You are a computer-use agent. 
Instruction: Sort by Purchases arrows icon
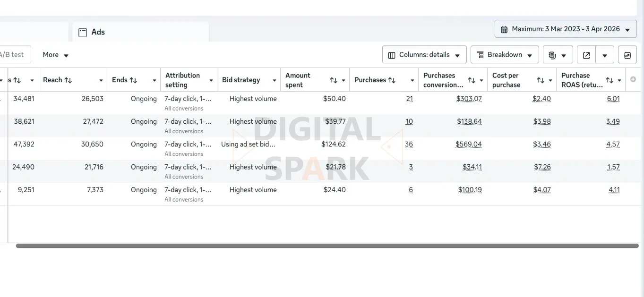click(392, 80)
